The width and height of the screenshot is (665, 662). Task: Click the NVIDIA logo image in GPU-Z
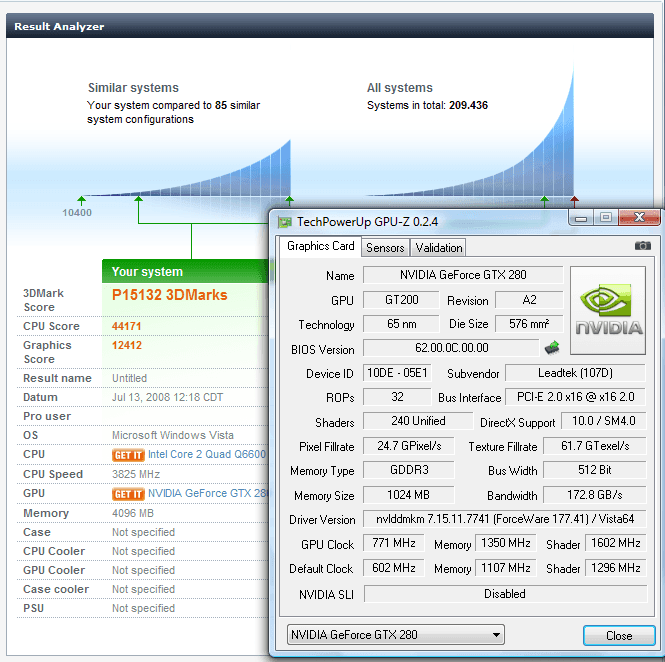(608, 310)
